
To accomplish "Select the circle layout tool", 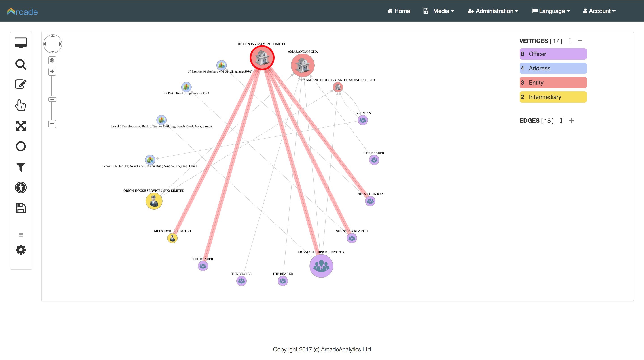I will pyautogui.click(x=21, y=146).
